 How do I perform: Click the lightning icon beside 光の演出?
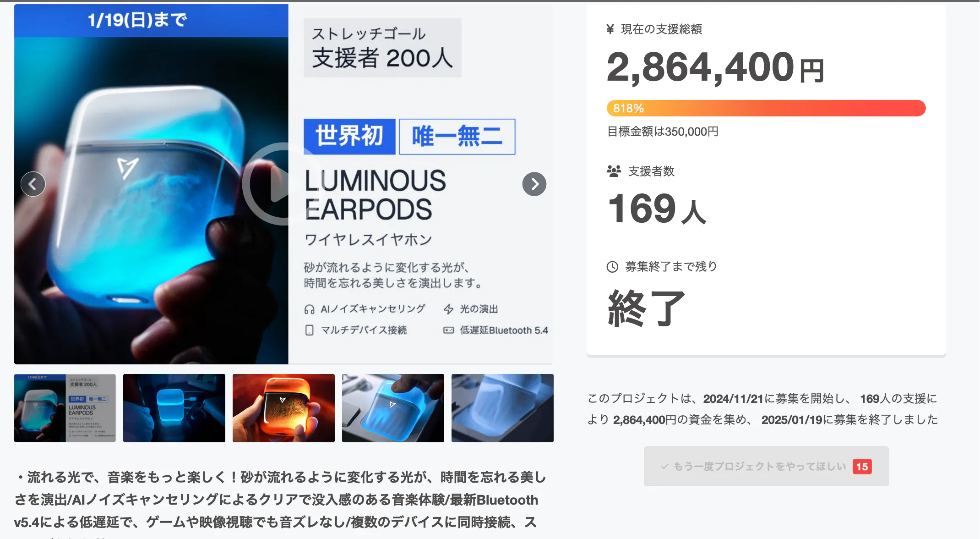coord(449,309)
